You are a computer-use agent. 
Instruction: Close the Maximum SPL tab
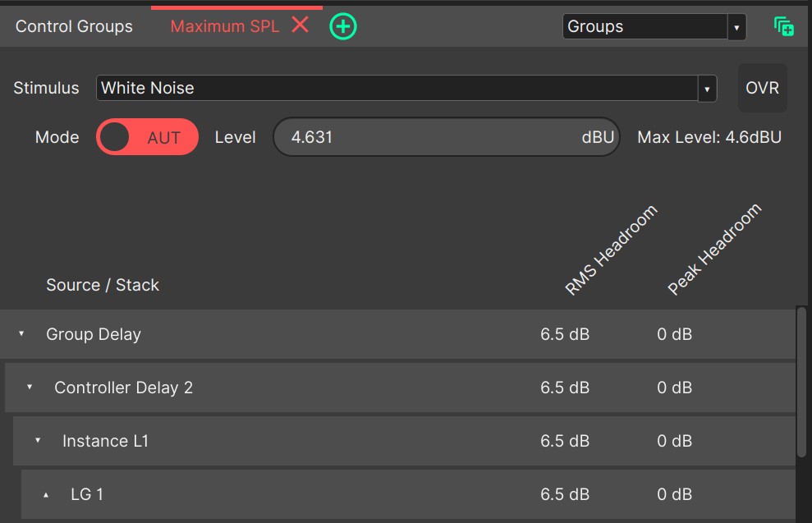(300, 25)
